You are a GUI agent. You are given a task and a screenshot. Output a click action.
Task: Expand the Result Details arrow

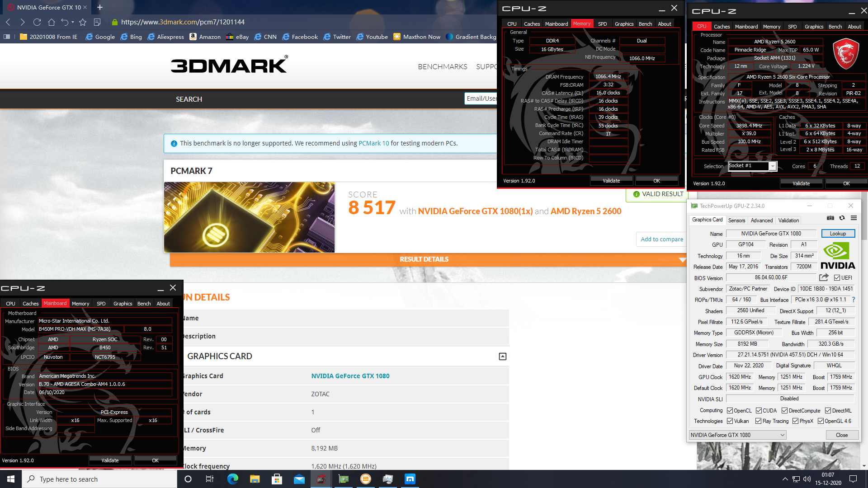pyautogui.click(x=682, y=259)
